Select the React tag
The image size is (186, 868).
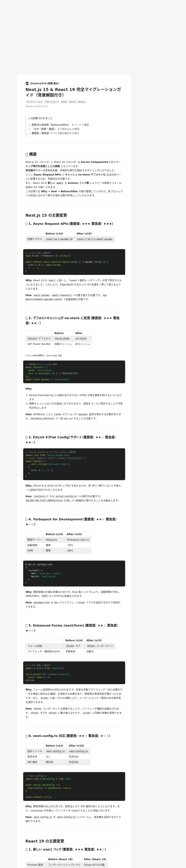[64, 102]
